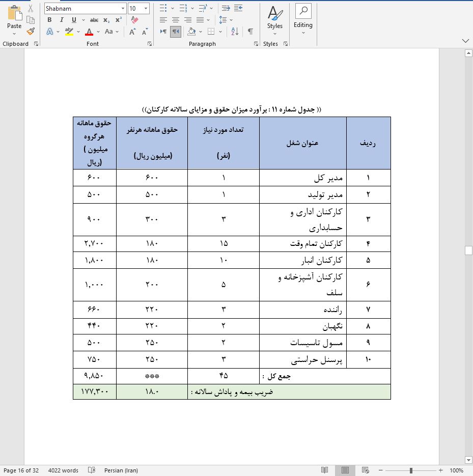Open Styles gallery
This screenshot has width=473, height=476.
click(275, 20)
